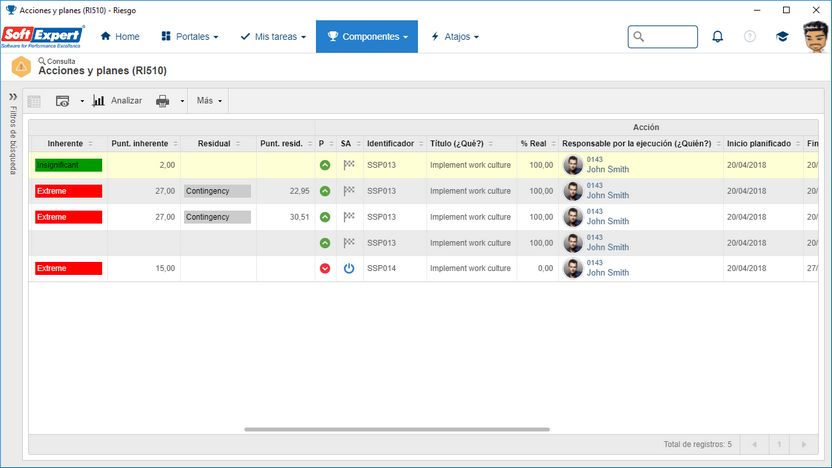Open the training graduation cap icon
The width and height of the screenshot is (832, 468).
point(782,37)
